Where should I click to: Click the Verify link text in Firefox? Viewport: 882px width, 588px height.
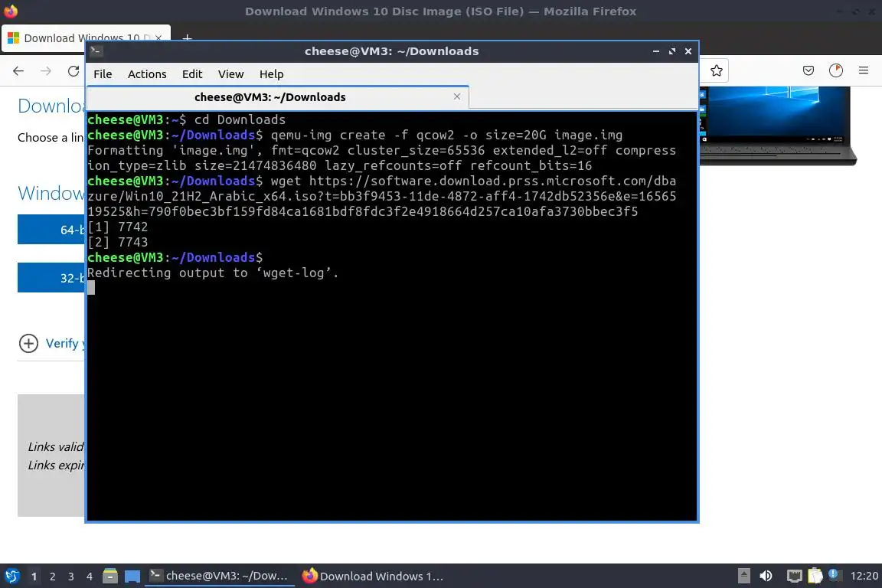tap(64, 343)
